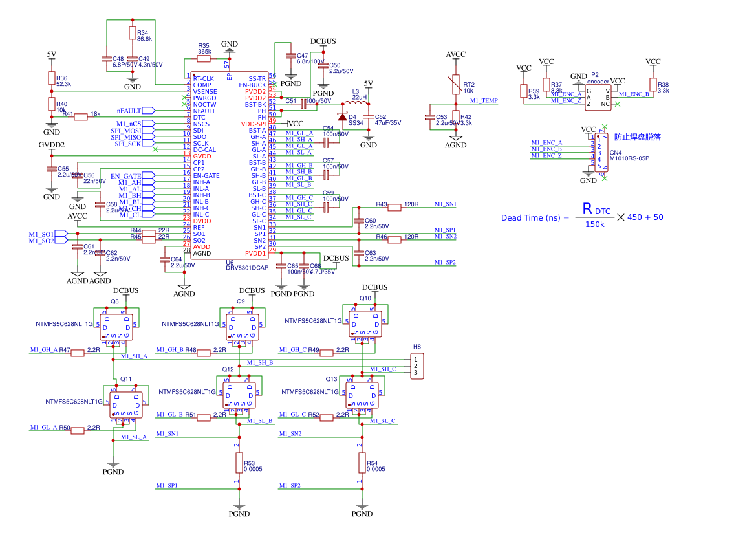Viewport: 756px width, 535px height.
Task: Click the VSENSE pin label
Action: point(205,92)
